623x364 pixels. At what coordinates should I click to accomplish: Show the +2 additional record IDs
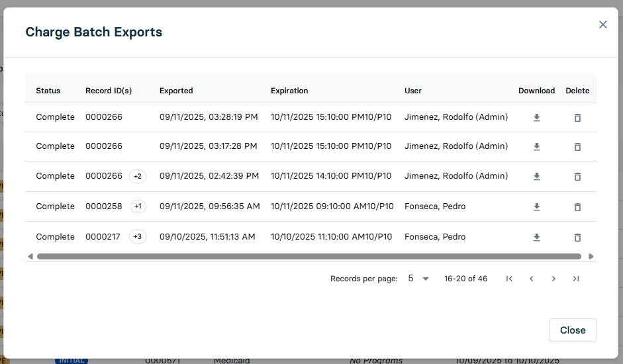click(x=138, y=176)
